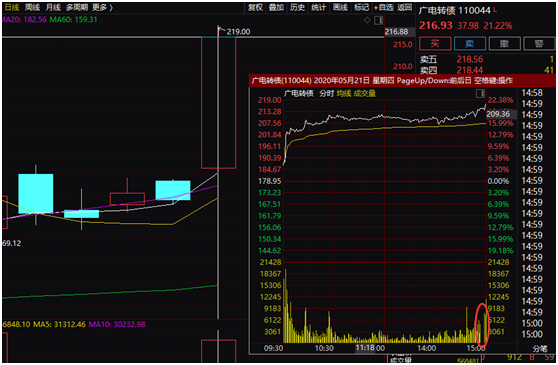This screenshot has width=558, height=365.
Task: Add to watchlist with +自选
Action: [x=384, y=7]
